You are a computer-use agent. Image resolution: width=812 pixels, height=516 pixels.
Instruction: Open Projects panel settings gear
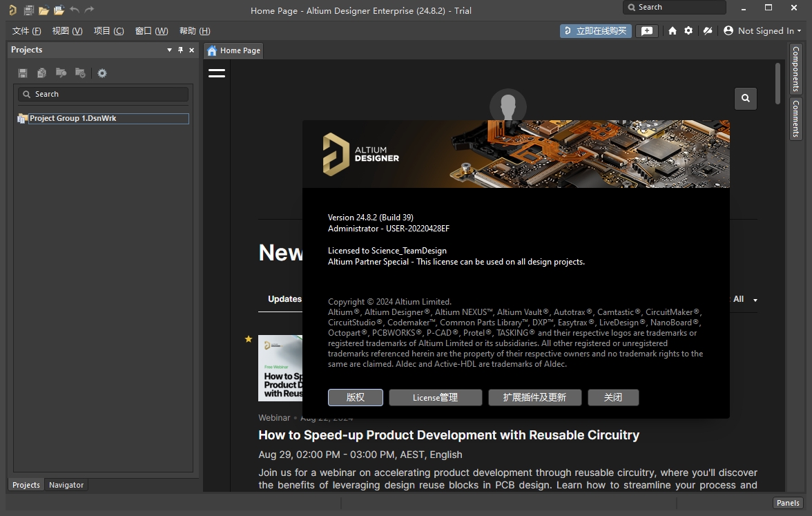pyautogui.click(x=102, y=73)
